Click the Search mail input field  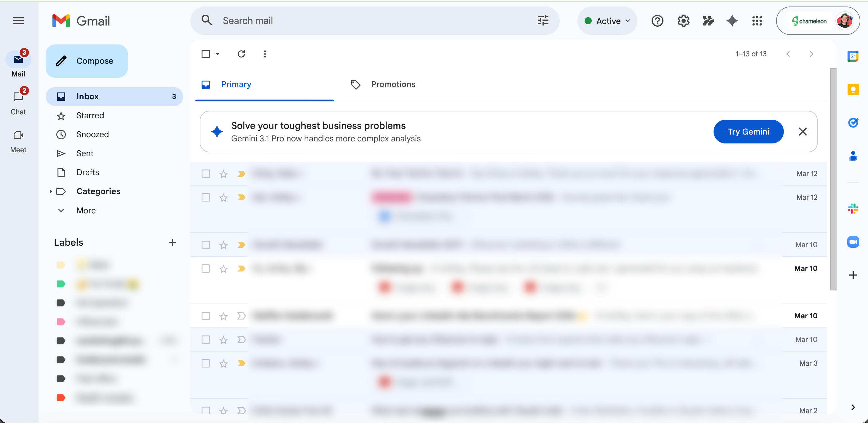(337, 20)
